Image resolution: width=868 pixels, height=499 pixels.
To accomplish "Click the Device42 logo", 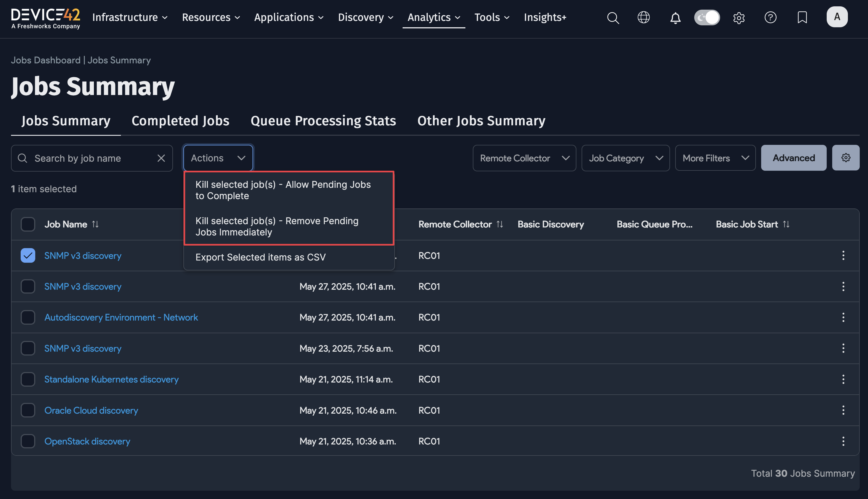I will point(46,18).
